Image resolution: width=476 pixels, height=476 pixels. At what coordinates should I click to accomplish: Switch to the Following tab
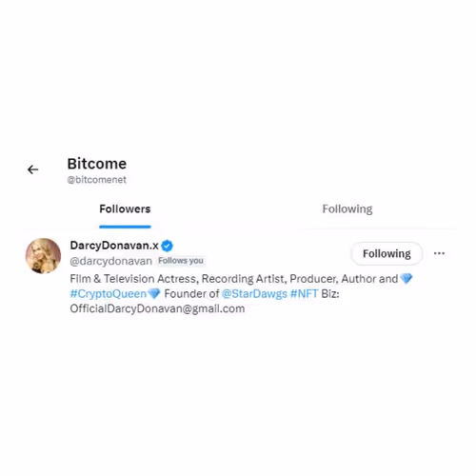[347, 208]
